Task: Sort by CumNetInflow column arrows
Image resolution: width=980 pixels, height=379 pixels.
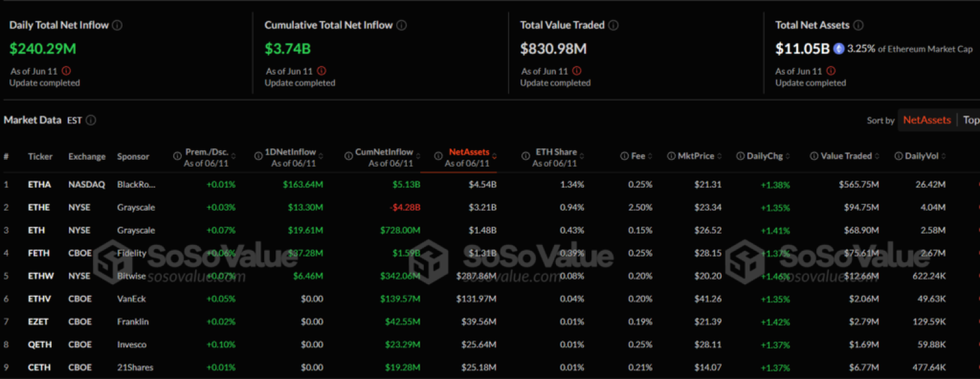Action: 418,153
